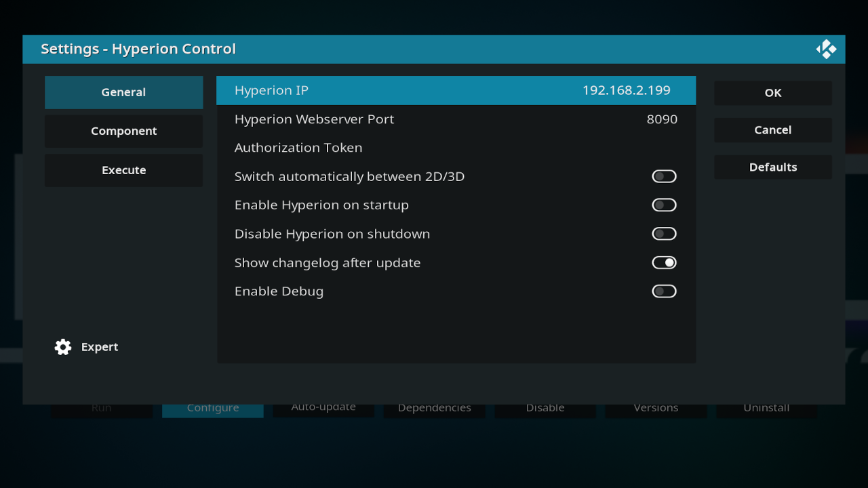Change the Hyperion Webserver Port value
The width and height of the screenshot is (868, 488).
pos(456,119)
